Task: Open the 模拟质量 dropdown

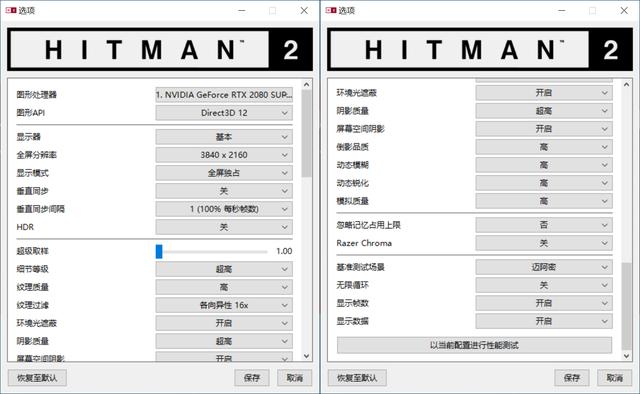Action: click(544, 201)
